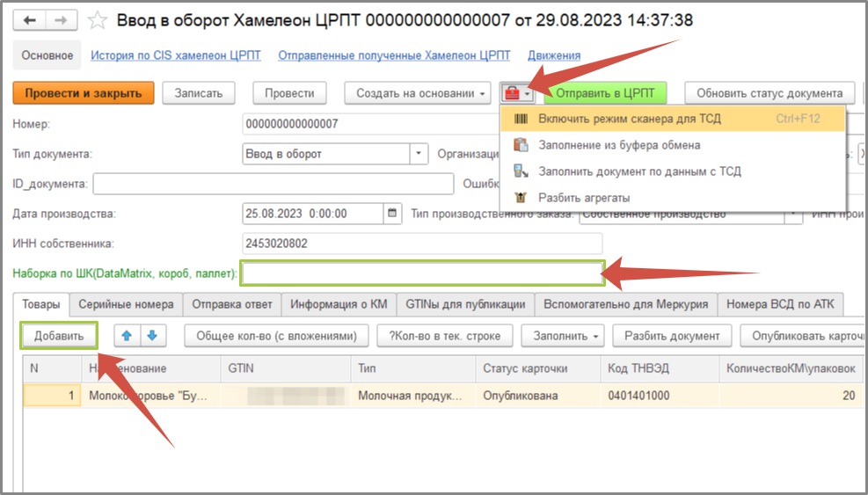The width and height of the screenshot is (868, 495).
Task: Focus the ID_документа input field
Action: tap(274, 183)
